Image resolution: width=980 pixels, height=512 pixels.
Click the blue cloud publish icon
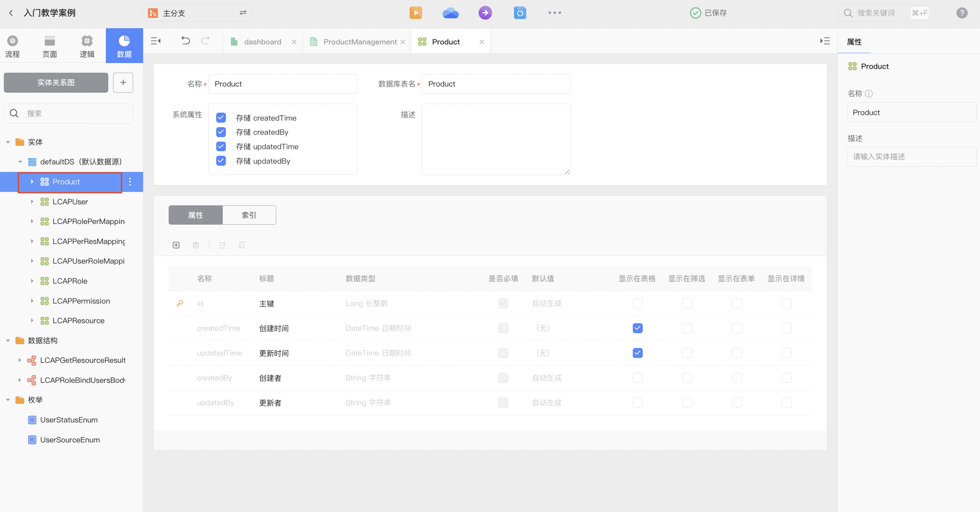(x=450, y=13)
